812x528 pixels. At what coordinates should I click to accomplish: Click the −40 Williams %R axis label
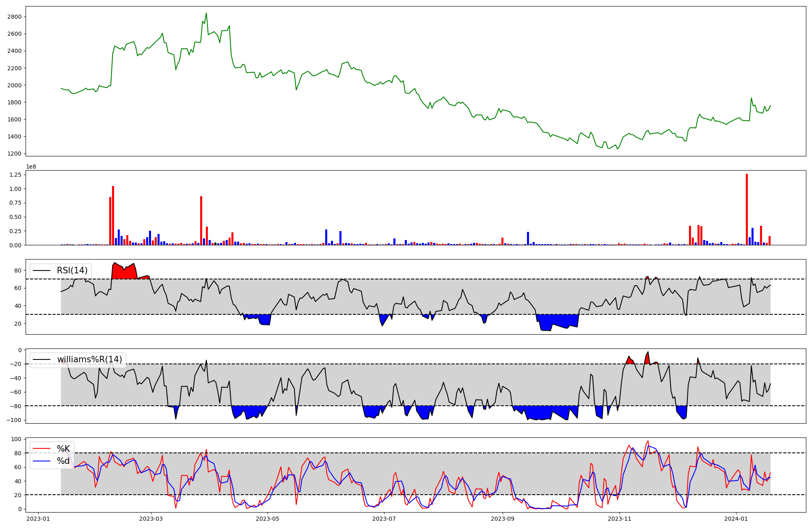[15, 378]
